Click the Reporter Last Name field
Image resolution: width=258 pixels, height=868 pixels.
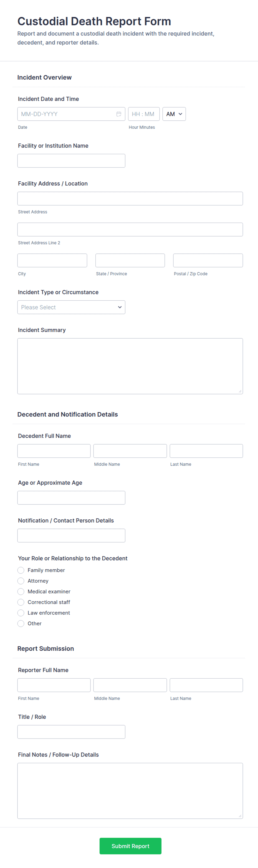[206, 685]
